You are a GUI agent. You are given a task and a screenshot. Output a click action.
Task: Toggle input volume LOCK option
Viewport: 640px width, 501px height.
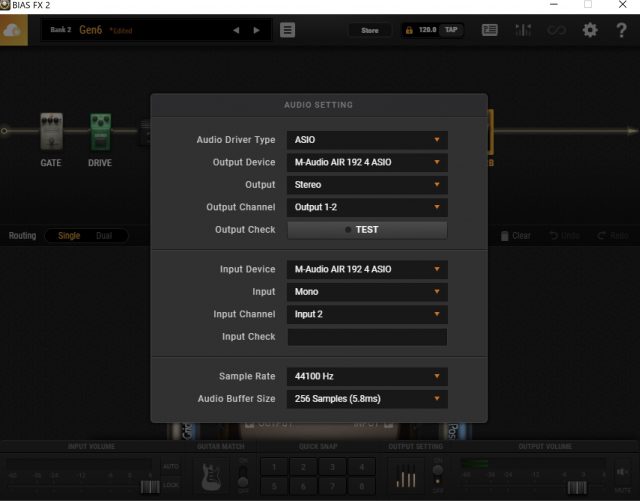click(171, 485)
